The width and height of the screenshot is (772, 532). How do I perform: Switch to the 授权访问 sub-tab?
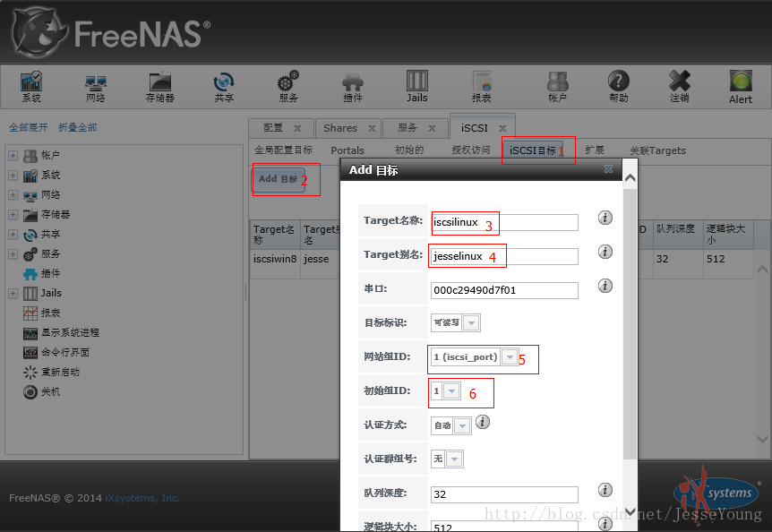tap(471, 150)
